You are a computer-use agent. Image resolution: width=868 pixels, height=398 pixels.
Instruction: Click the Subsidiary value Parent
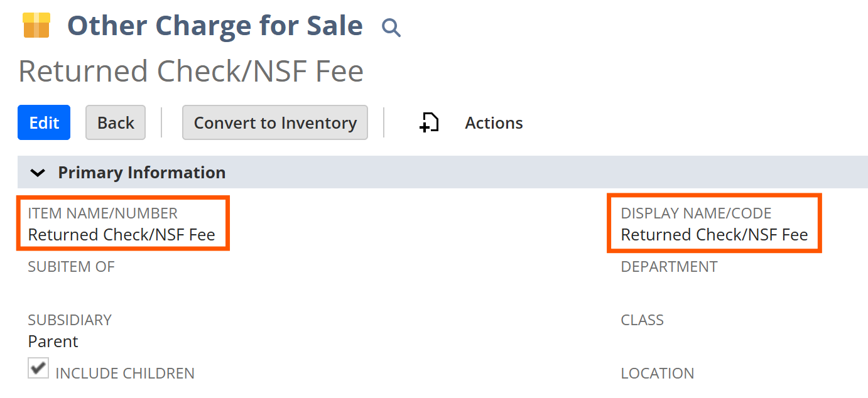tap(53, 342)
